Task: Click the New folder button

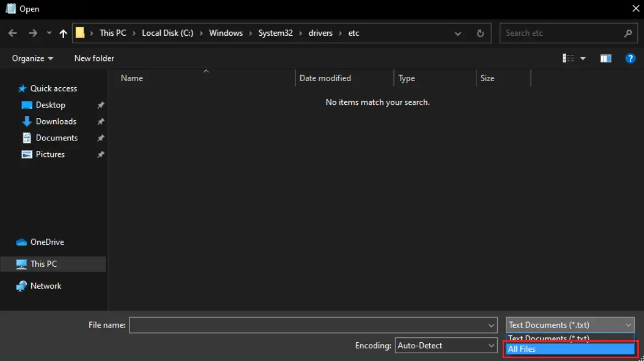Action: pyautogui.click(x=94, y=58)
